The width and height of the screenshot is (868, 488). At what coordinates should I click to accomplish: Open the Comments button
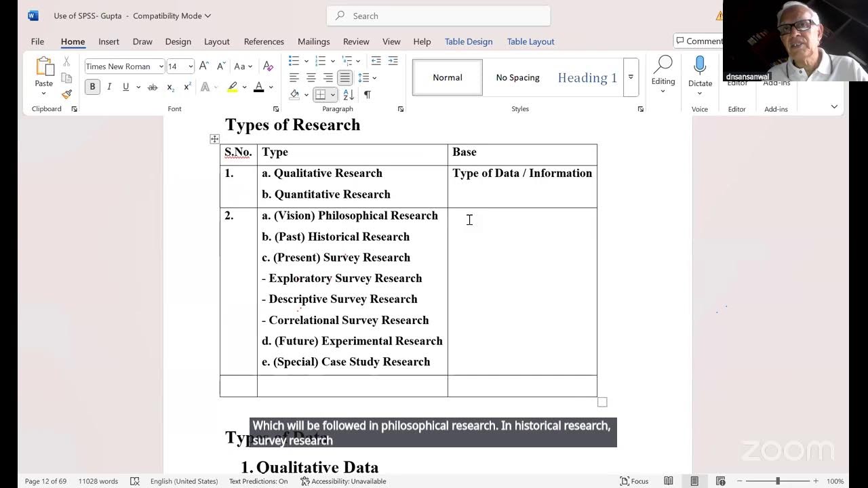(x=698, y=41)
